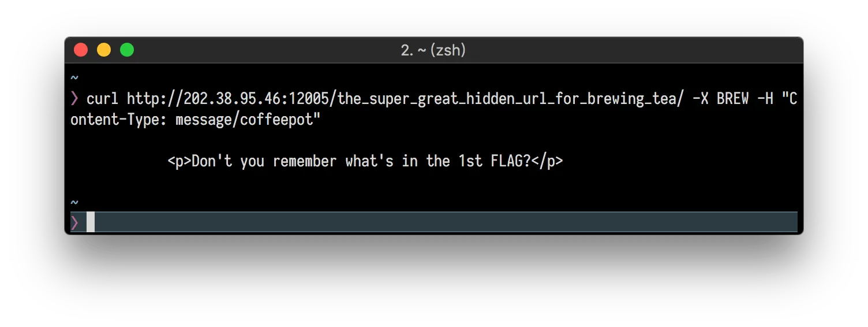This screenshot has width=868, height=327.
Task: Click the prompt arrow on the active line
Action: (74, 222)
